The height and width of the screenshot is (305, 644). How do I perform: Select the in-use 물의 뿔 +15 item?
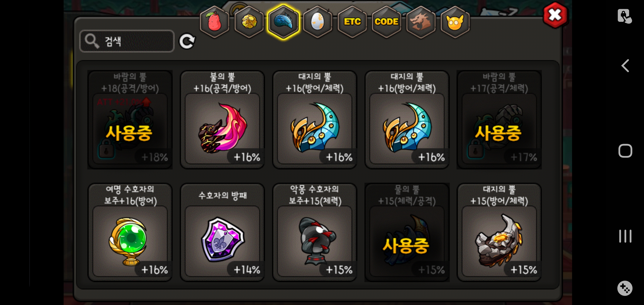(x=407, y=232)
